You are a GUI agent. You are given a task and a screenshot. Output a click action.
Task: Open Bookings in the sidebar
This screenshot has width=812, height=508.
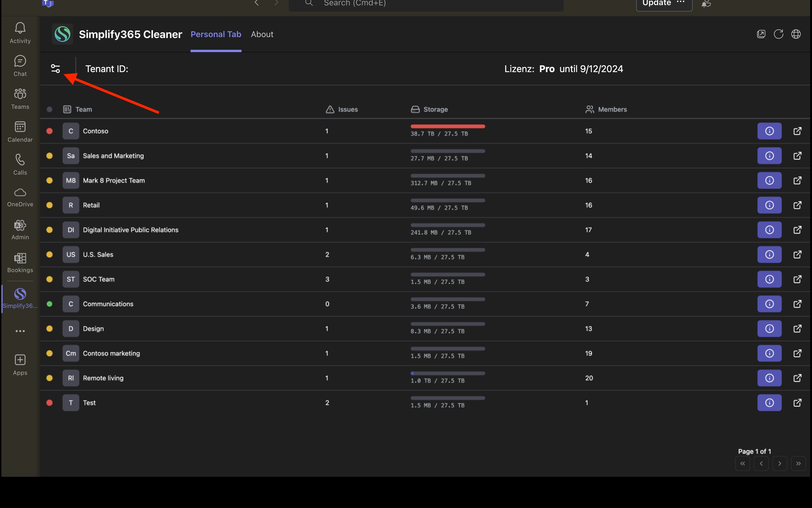coord(20,263)
